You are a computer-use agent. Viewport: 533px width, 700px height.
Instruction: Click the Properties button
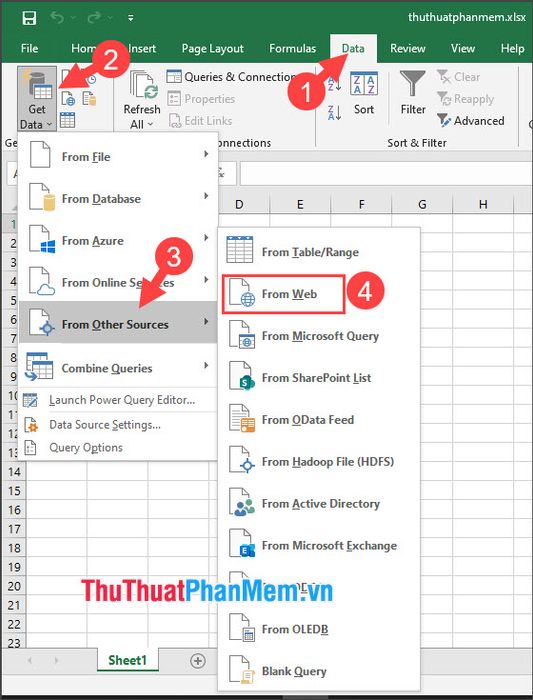pyautogui.click(x=201, y=99)
